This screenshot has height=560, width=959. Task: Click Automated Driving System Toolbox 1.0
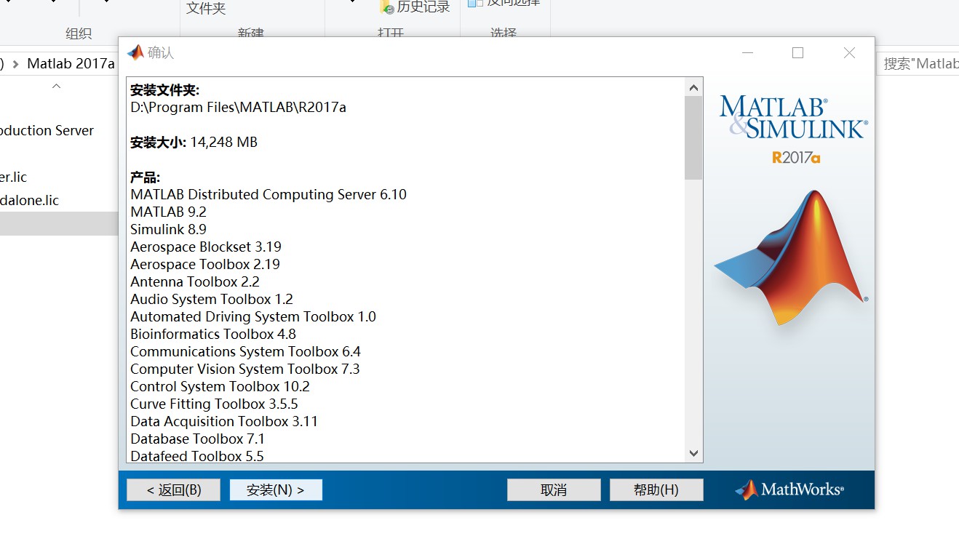[253, 317]
